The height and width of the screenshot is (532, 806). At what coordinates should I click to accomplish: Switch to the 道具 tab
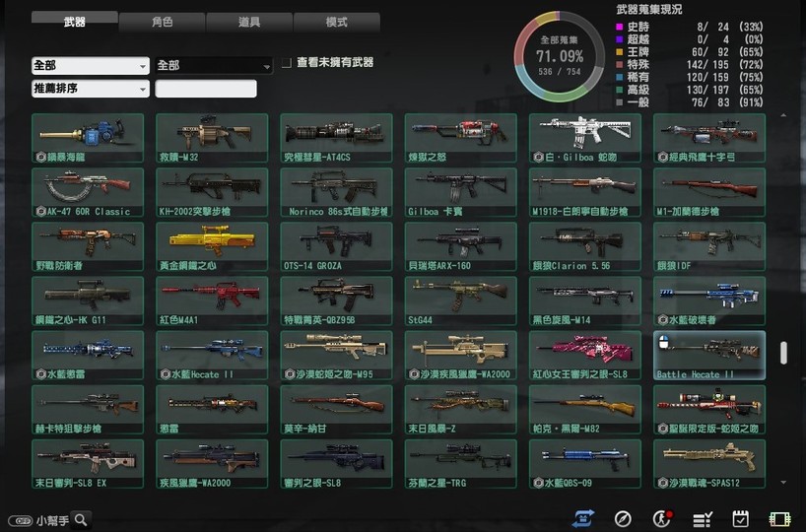click(x=249, y=21)
